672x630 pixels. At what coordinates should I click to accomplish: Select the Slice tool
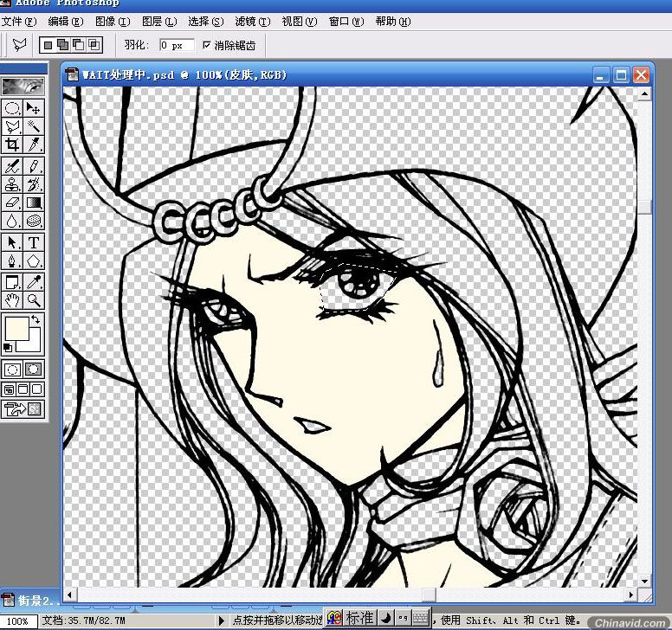tap(34, 145)
